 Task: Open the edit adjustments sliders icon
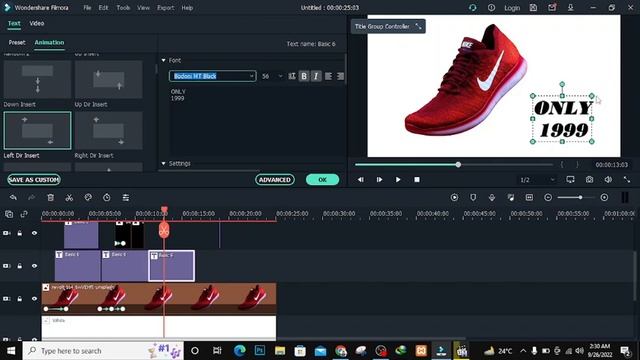[x=126, y=198]
